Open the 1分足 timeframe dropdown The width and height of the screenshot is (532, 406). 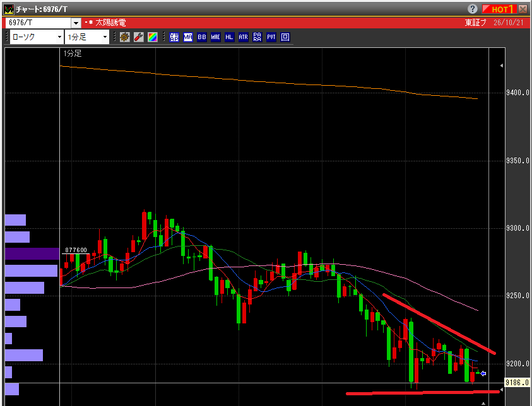(87, 37)
